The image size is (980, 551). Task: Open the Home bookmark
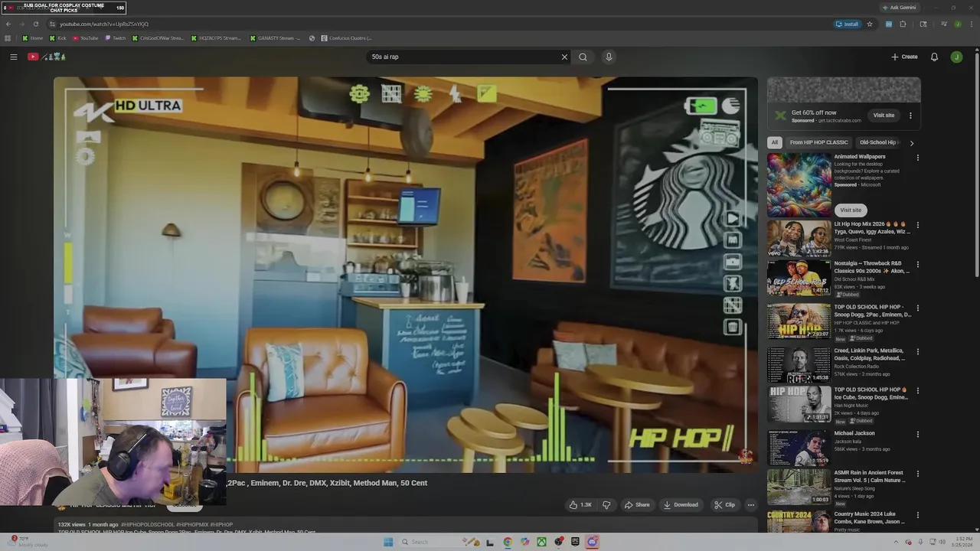(x=33, y=37)
